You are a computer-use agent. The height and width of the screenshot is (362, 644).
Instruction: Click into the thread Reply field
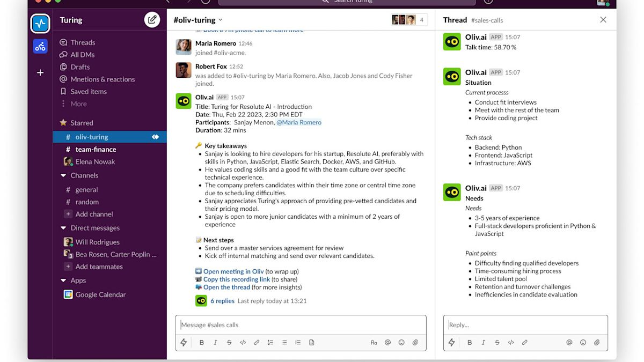525,325
